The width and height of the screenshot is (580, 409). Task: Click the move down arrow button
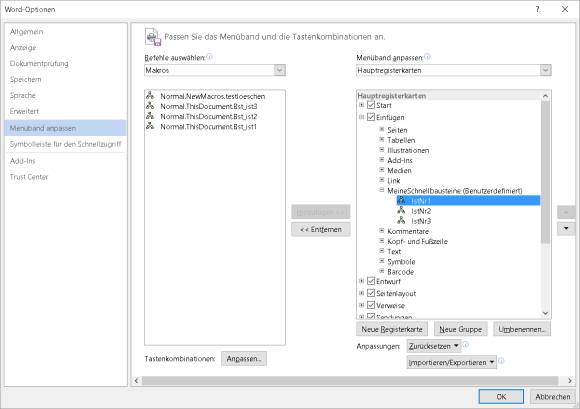566,229
